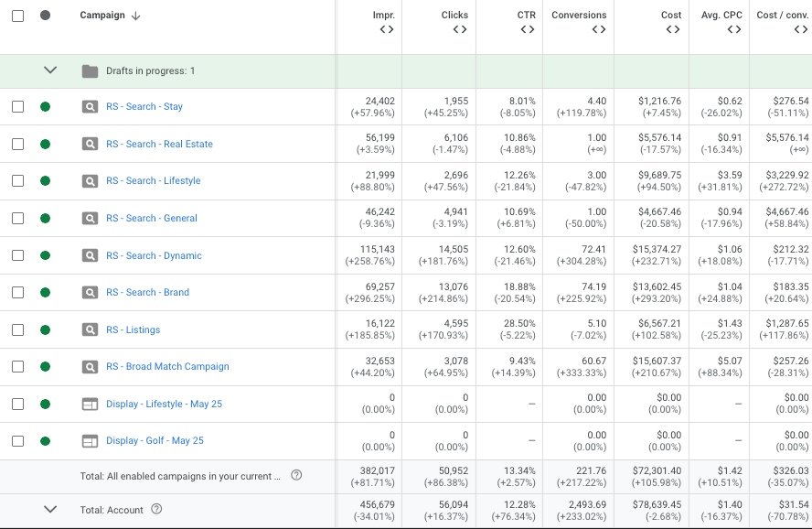Check the box for Display - Golf - May 25
Image resolution: width=812 pixels, height=529 pixels.
(17, 441)
